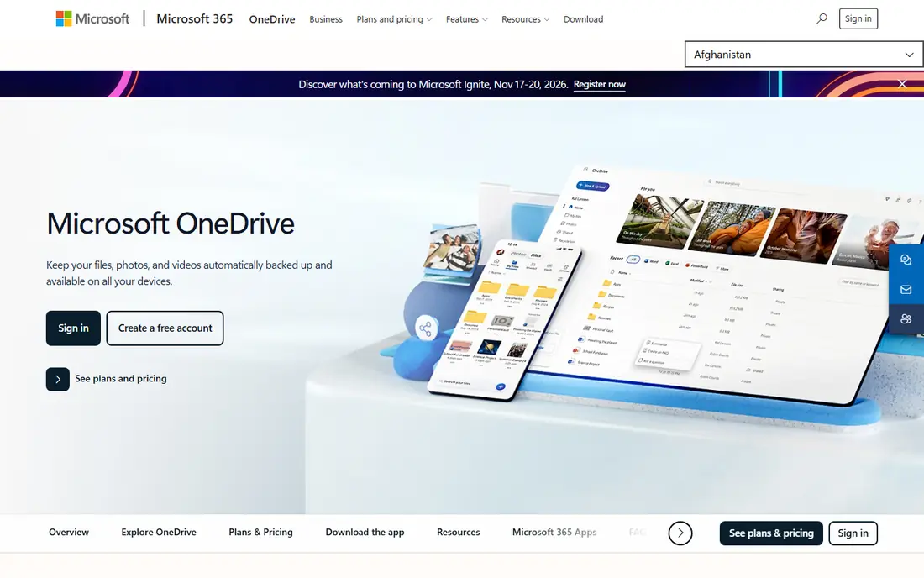
Task: Click the Microsoft OneDrive heading text
Action: tap(171, 223)
